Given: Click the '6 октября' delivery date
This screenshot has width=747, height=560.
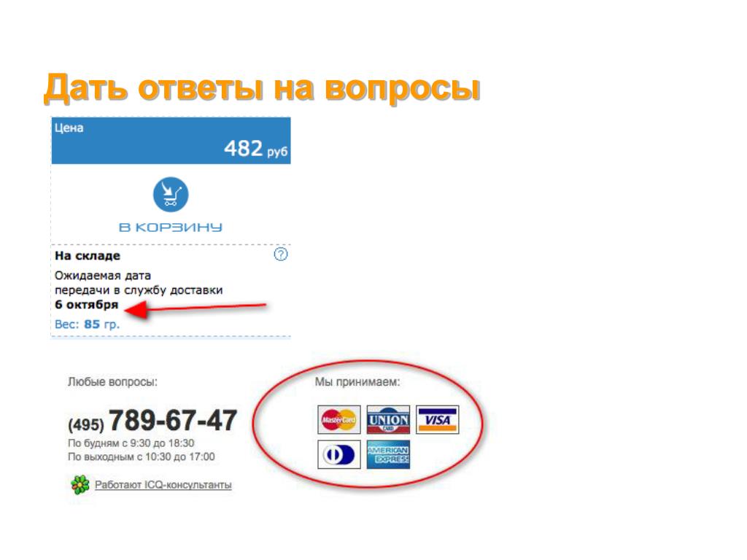Looking at the screenshot, I should tap(86, 305).
